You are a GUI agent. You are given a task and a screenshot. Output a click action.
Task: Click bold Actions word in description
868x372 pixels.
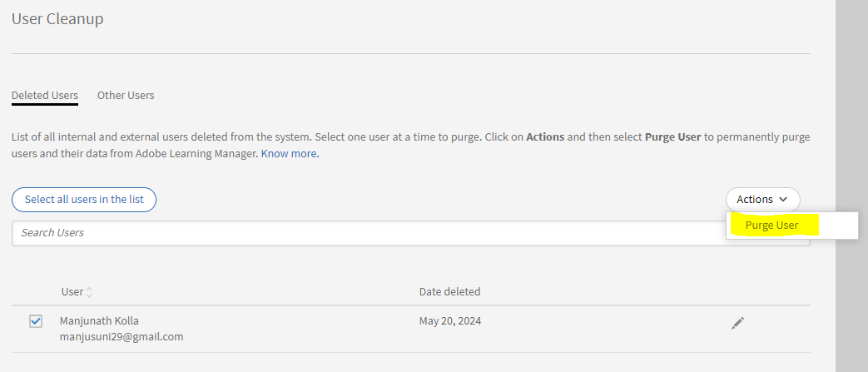[545, 137]
